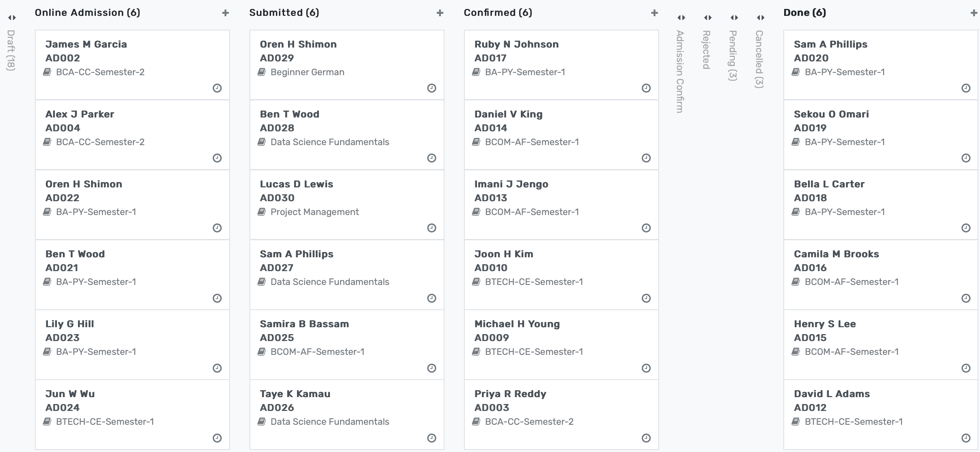Click activity clock on Priya R Reddy card
Viewport: 980px width, 452px height.
click(x=646, y=438)
